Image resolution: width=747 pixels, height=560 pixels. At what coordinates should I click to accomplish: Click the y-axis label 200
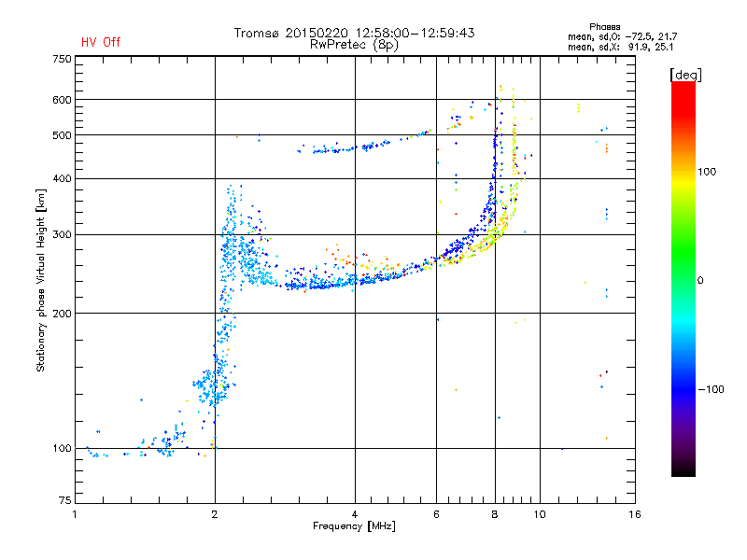[x=63, y=314]
